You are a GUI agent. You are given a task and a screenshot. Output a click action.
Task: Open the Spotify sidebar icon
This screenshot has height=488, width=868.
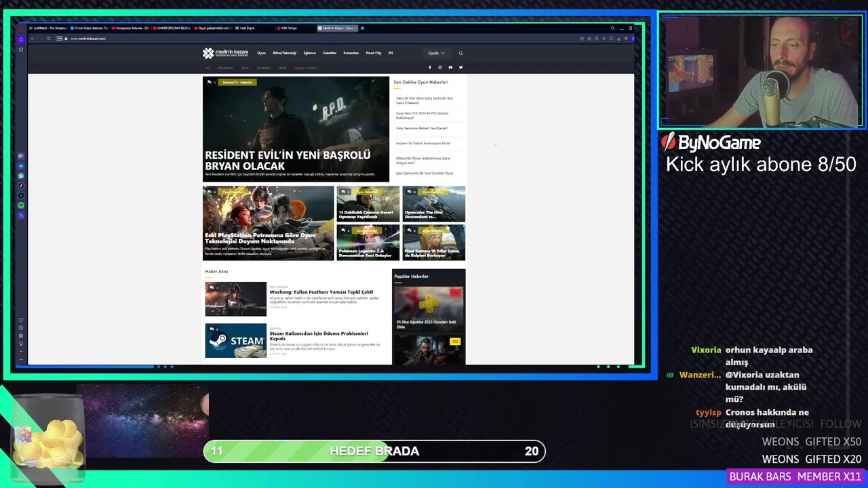pos(21,205)
